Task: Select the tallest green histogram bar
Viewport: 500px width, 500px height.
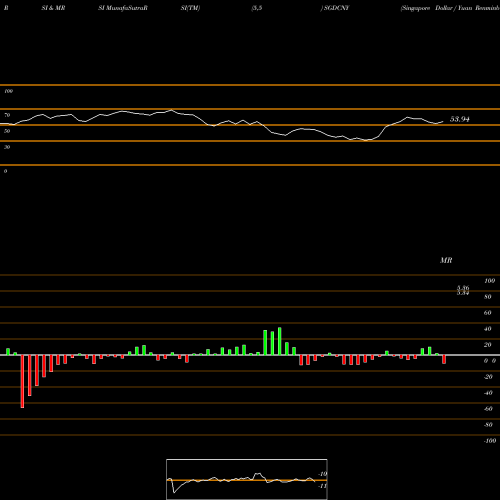Action: click(x=279, y=341)
